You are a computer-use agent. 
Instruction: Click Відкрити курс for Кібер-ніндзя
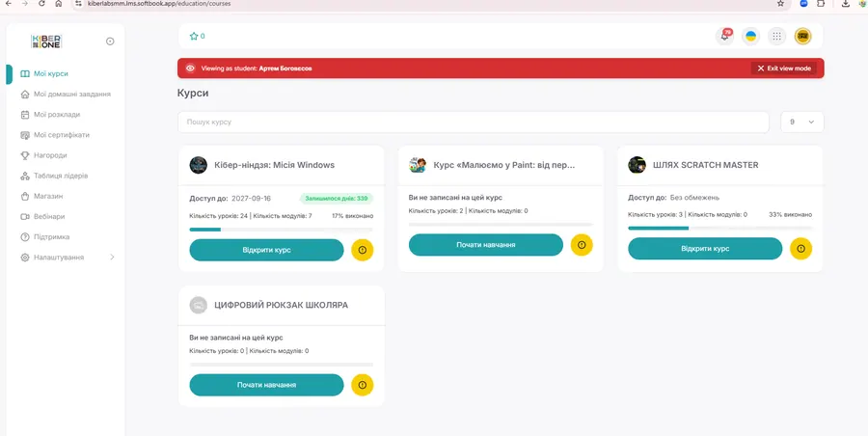[x=267, y=250]
